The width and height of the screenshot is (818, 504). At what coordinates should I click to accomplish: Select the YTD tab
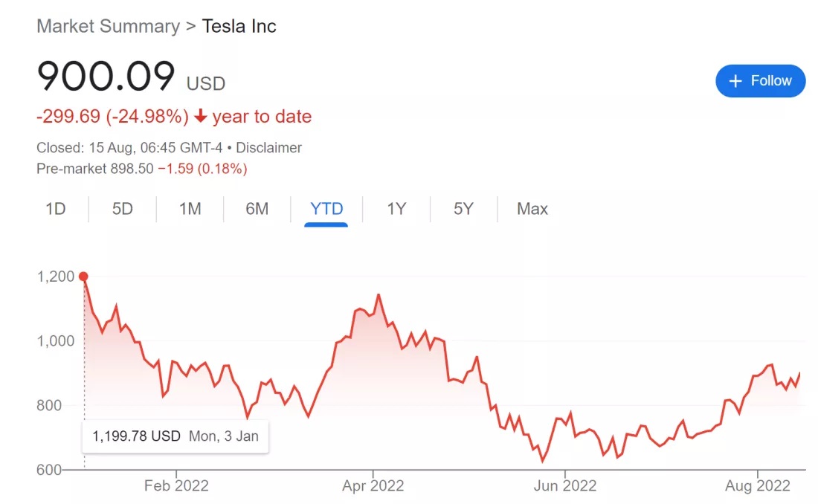326,209
